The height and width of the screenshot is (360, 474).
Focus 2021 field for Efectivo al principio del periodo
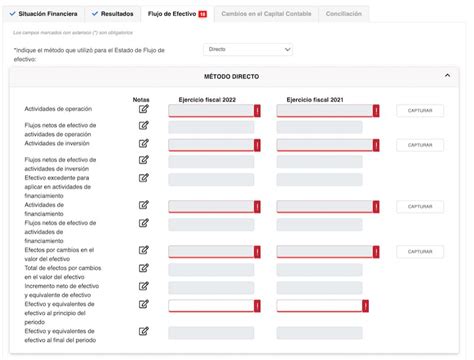[322, 306]
